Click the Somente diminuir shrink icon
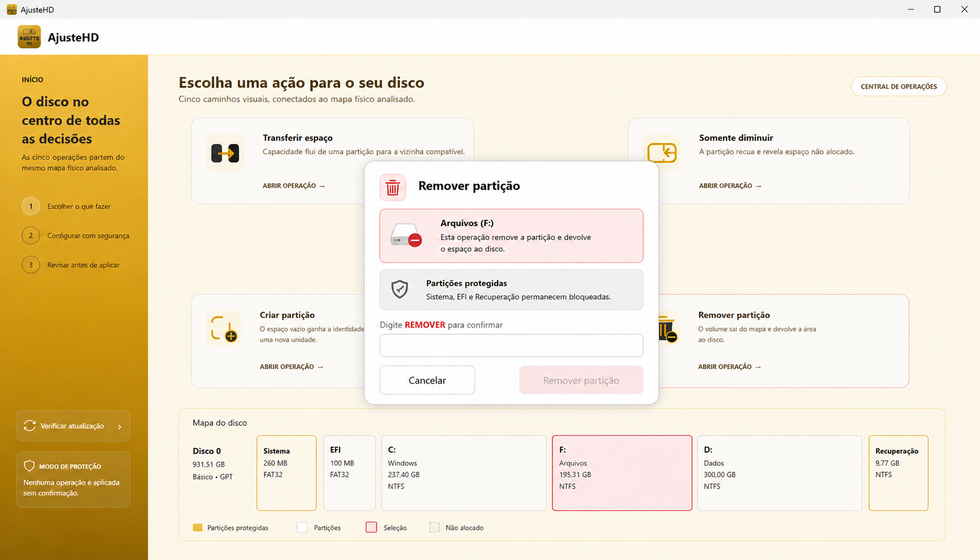Viewport: 980px width, 560px height. (662, 153)
